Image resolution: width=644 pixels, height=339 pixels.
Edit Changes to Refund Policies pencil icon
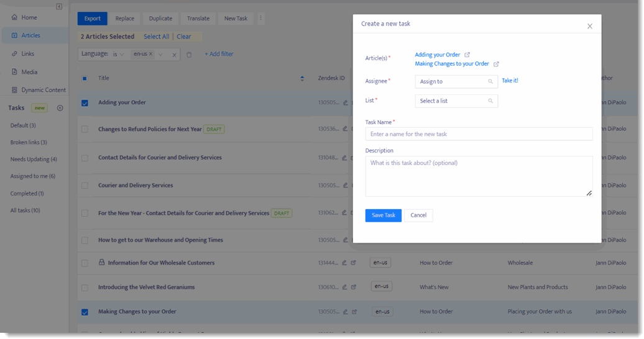[345, 129]
